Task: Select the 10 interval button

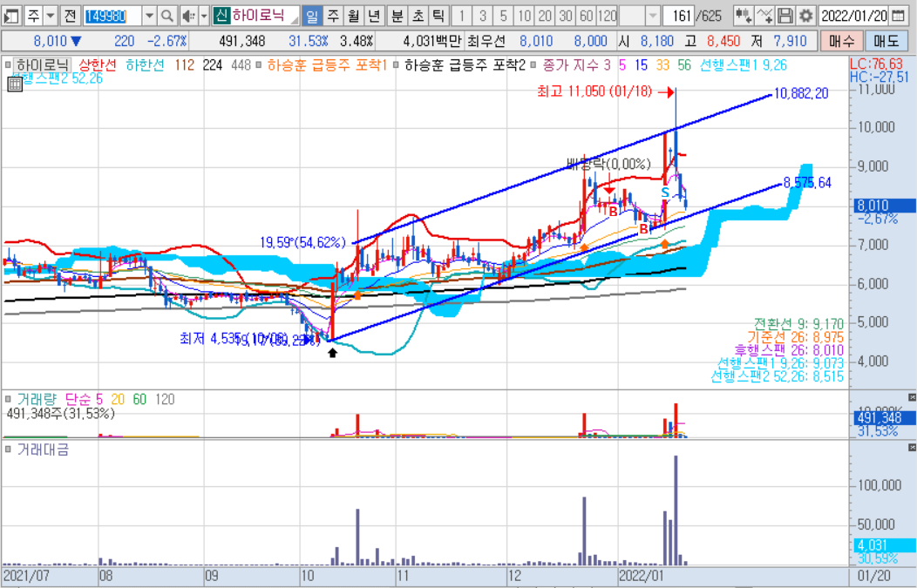Action: click(x=524, y=16)
